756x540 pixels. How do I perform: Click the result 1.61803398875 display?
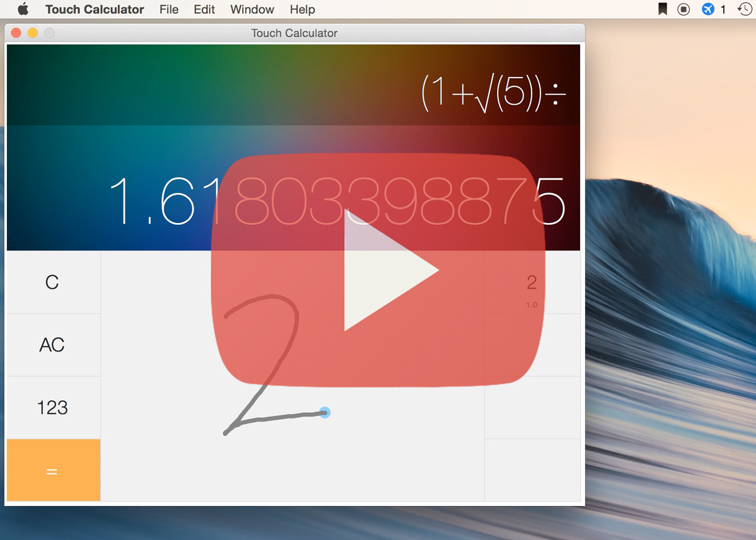pyautogui.click(x=338, y=201)
